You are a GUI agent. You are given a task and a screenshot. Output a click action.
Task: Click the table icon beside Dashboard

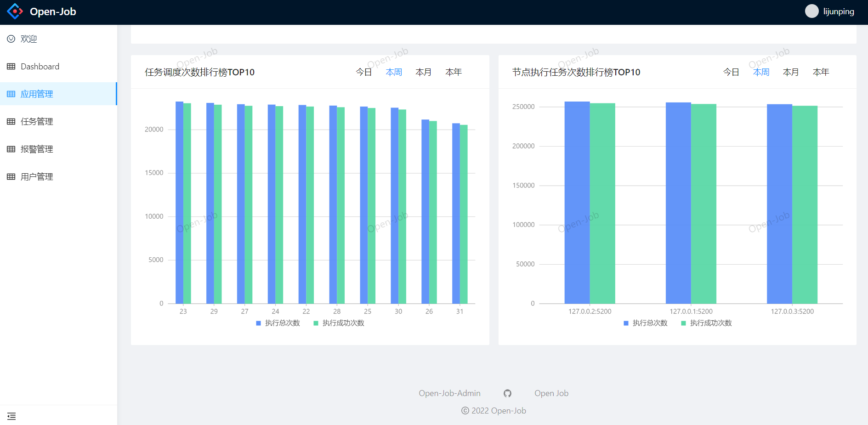click(11, 67)
